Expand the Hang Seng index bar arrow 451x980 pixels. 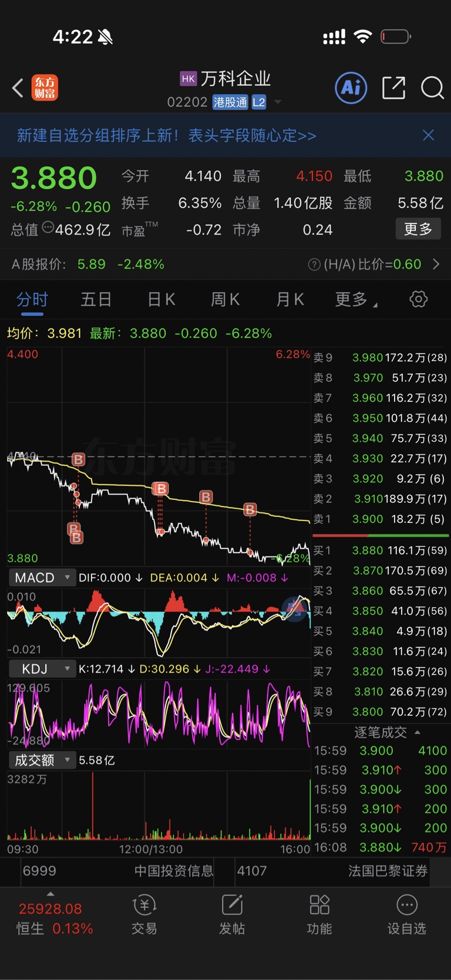(51, 894)
